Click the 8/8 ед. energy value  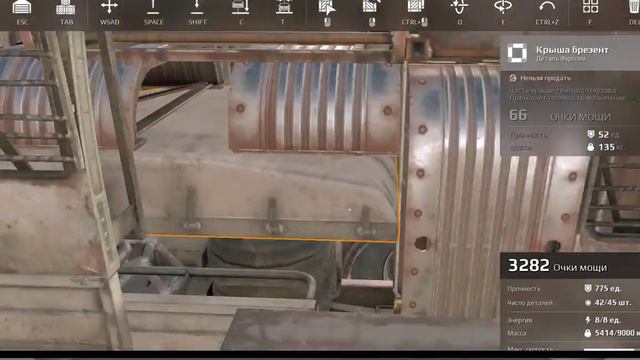point(608,320)
